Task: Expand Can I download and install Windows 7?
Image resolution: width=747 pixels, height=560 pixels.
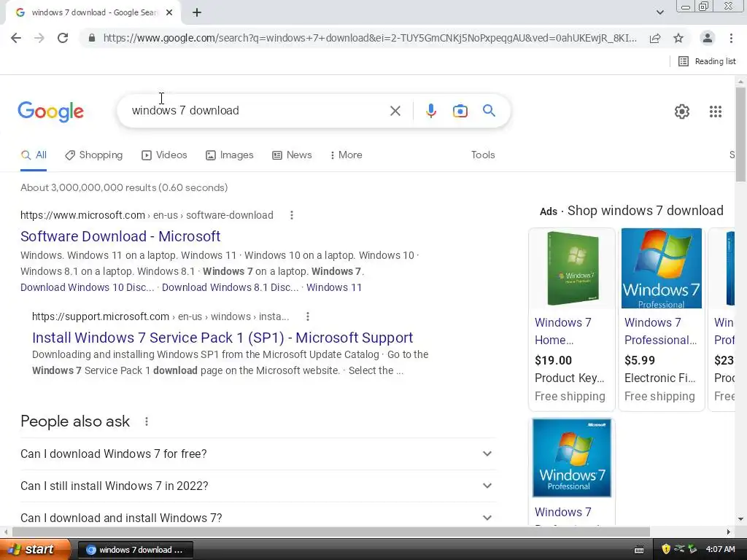Action: tap(258, 518)
